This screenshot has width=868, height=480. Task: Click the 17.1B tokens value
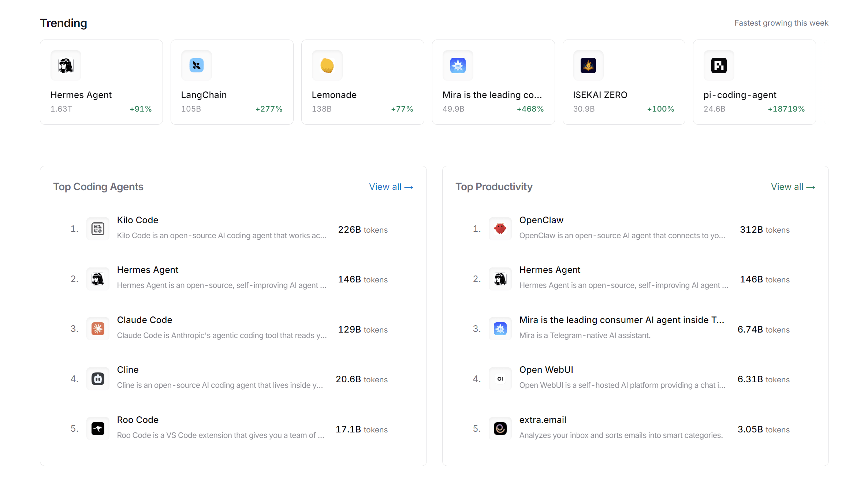point(362,430)
